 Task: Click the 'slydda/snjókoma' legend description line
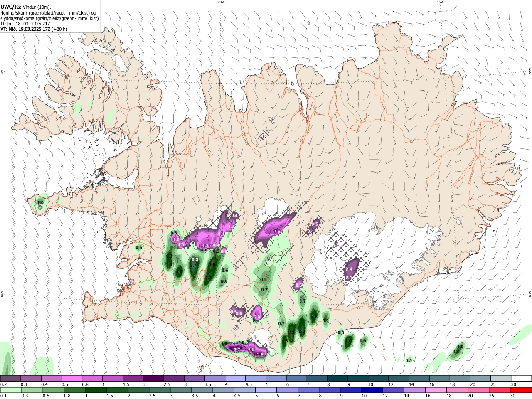tap(49, 18)
